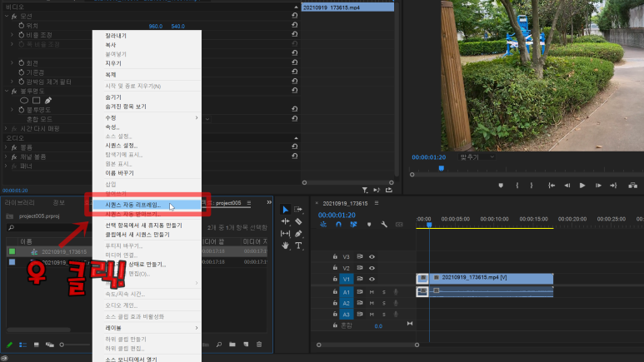
Task: Select the Selection (arrow) tool
Action: (x=286, y=210)
